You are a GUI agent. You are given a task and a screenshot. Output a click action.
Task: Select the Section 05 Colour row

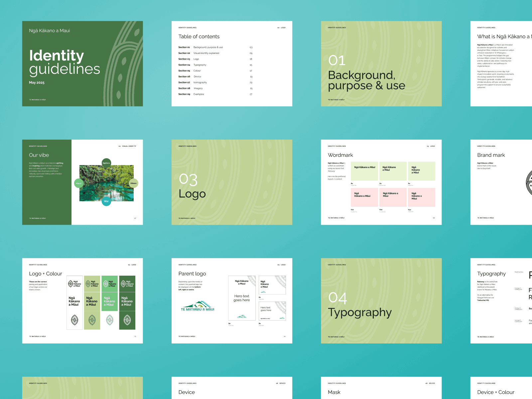pos(215,71)
